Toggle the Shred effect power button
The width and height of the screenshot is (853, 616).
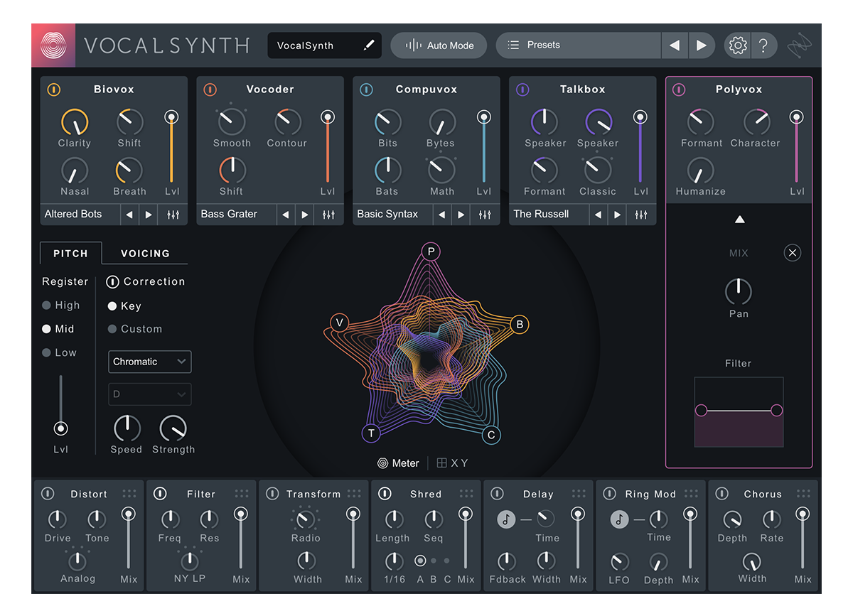[x=385, y=494]
